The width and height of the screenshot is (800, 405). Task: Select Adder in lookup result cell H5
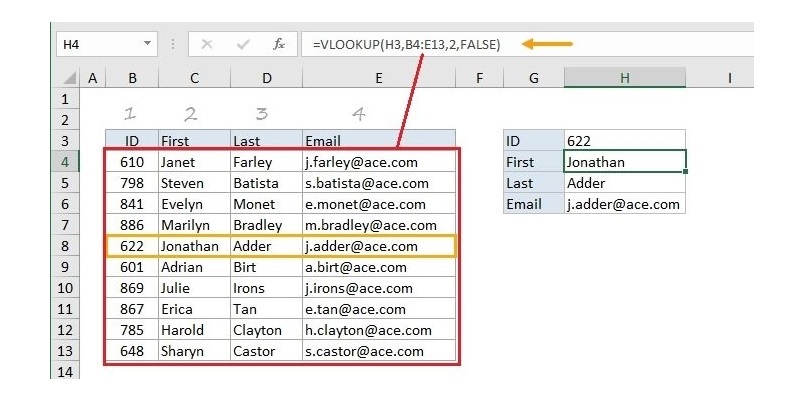624,183
